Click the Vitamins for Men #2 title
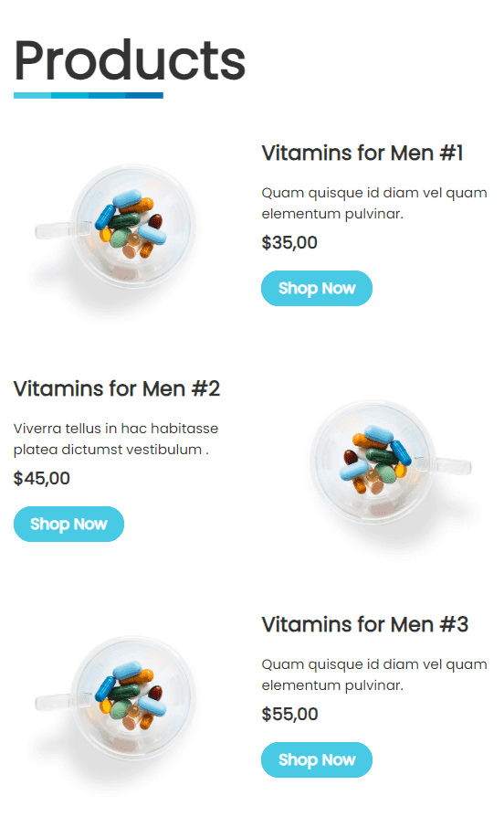The height and width of the screenshot is (817, 504). 117,388
